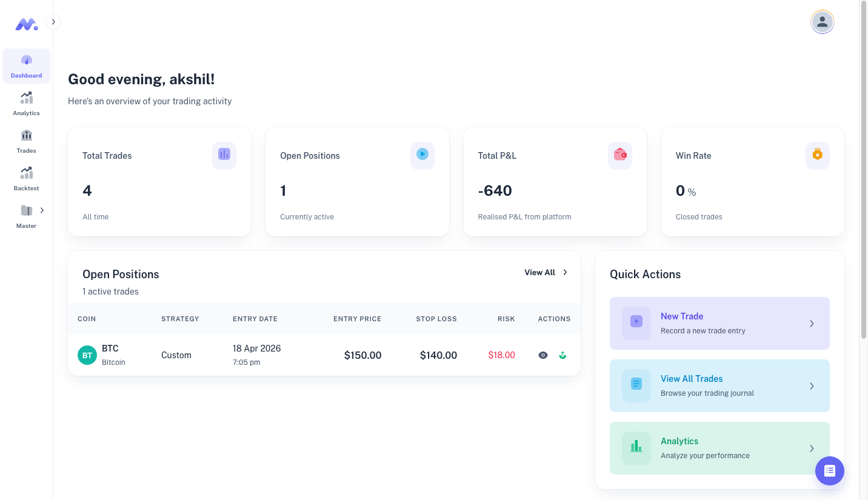Open the user profile avatar menu

[823, 22]
